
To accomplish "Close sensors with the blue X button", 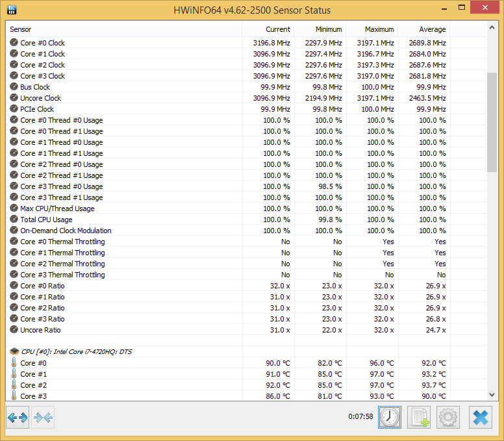I will (x=481, y=417).
